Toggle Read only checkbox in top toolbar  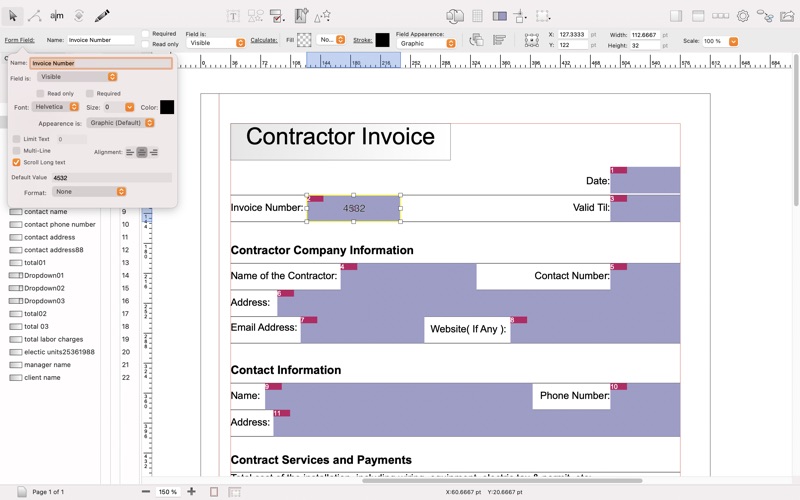(x=145, y=44)
